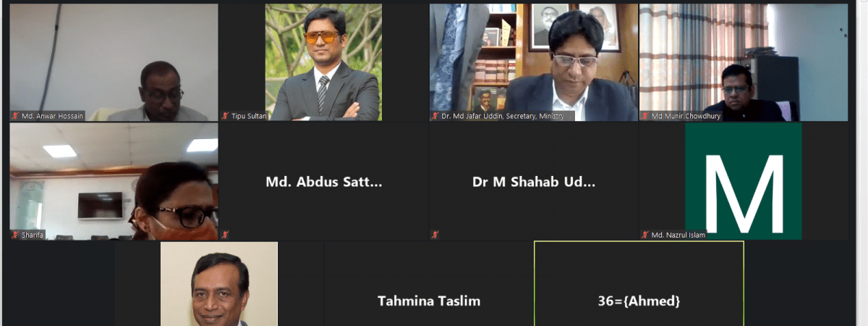Select Dr. Md Jafar Uddin's video tile
Image resolution: width=868 pixels, height=326 pixels.
point(534,62)
